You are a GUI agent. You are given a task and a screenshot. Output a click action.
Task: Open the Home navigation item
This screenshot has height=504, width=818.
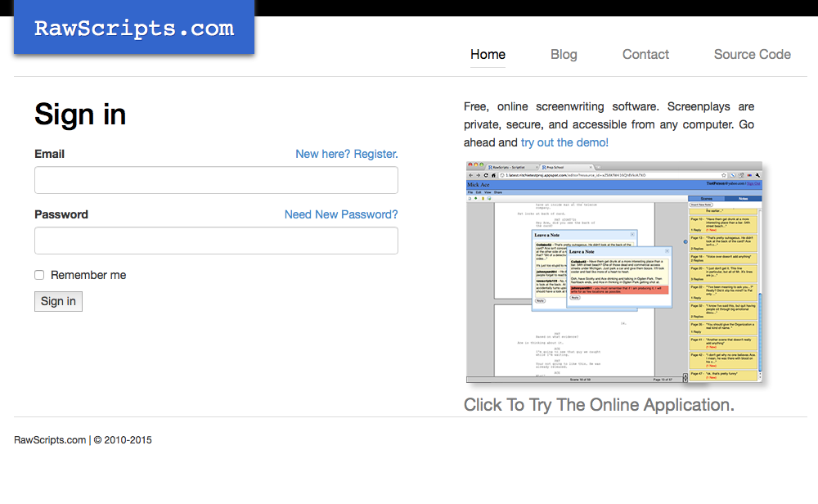pyautogui.click(x=488, y=54)
